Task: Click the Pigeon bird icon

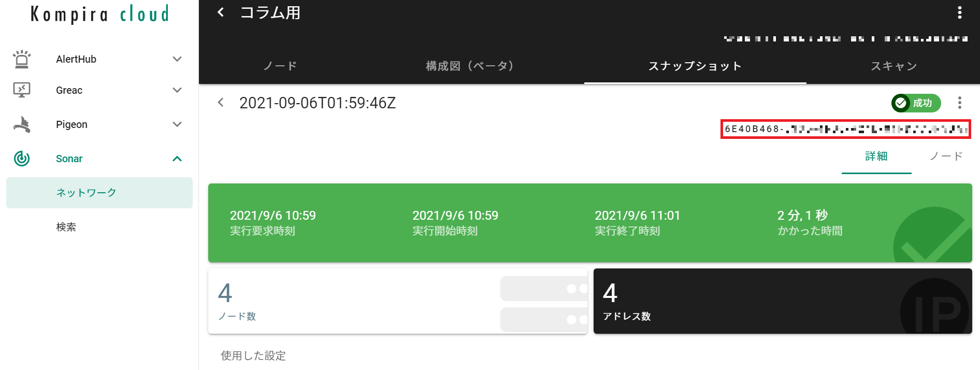Action: click(22, 124)
